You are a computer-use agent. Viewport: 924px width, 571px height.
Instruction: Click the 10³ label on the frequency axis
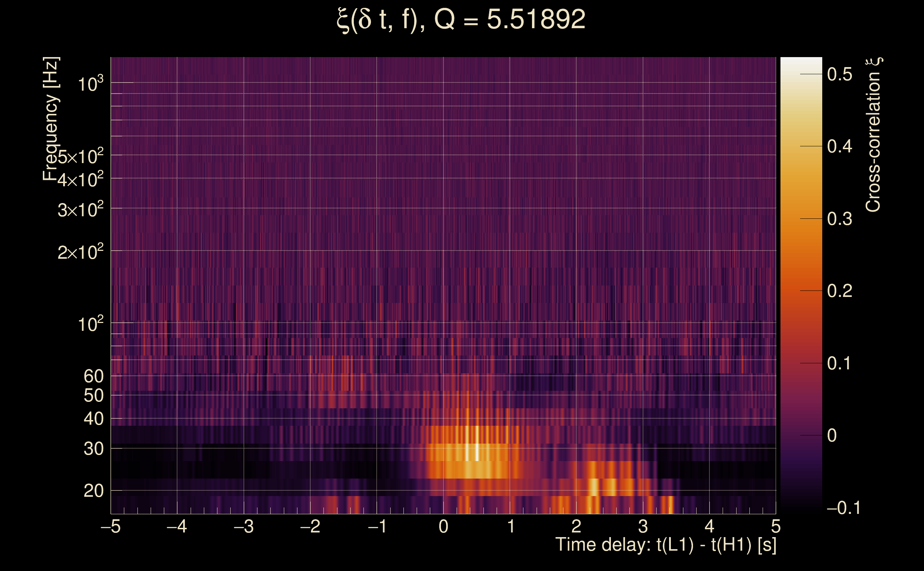pyautogui.click(x=90, y=84)
